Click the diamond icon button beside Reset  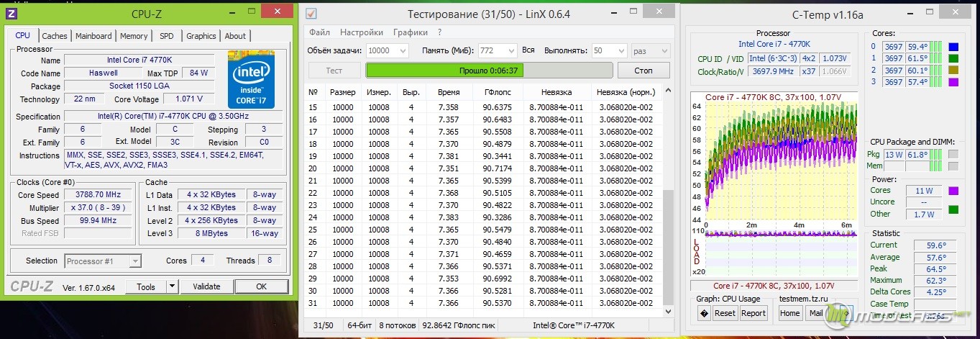704,313
